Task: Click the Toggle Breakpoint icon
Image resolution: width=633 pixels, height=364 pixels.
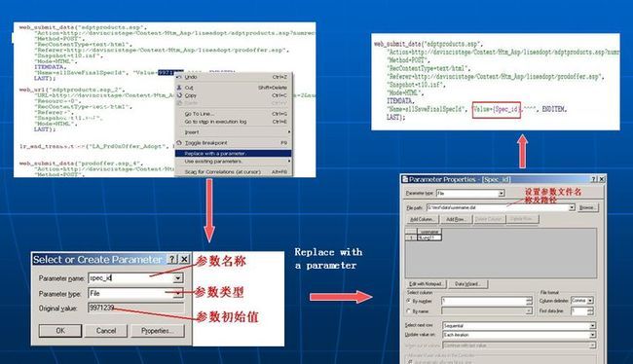Action: [179, 143]
